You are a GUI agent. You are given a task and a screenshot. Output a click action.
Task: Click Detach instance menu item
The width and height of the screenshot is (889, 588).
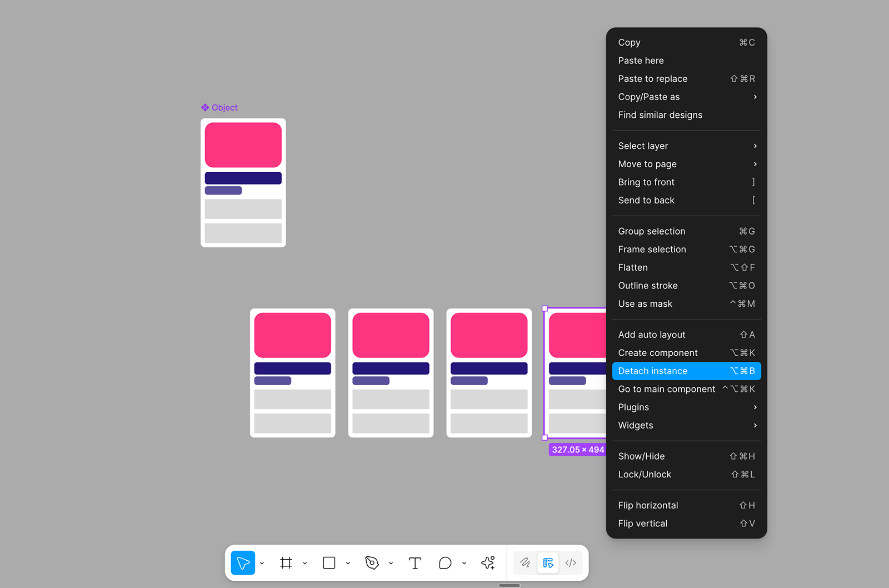pos(686,371)
